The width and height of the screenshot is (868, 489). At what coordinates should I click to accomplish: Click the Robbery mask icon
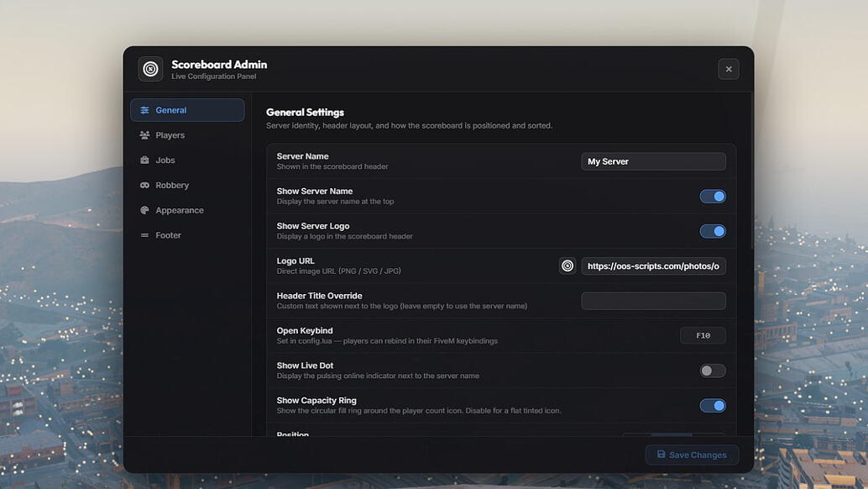tap(144, 185)
